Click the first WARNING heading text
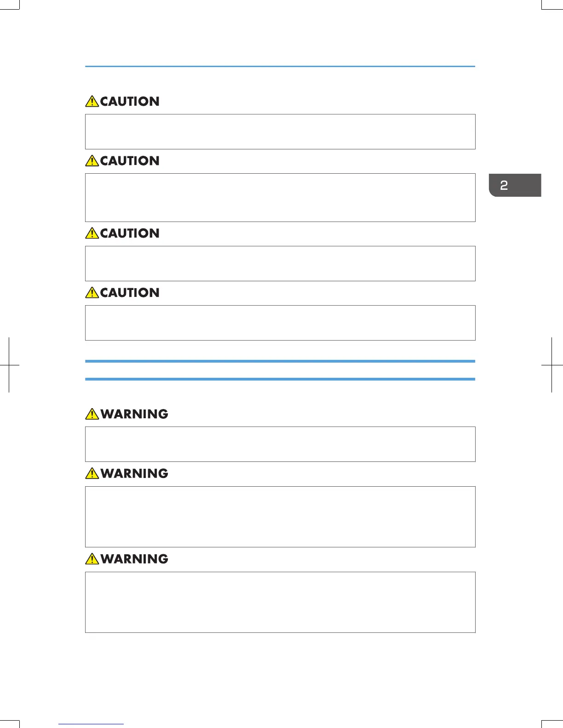Image resolution: width=563 pixels, height=728 pixels. (134, 414)
